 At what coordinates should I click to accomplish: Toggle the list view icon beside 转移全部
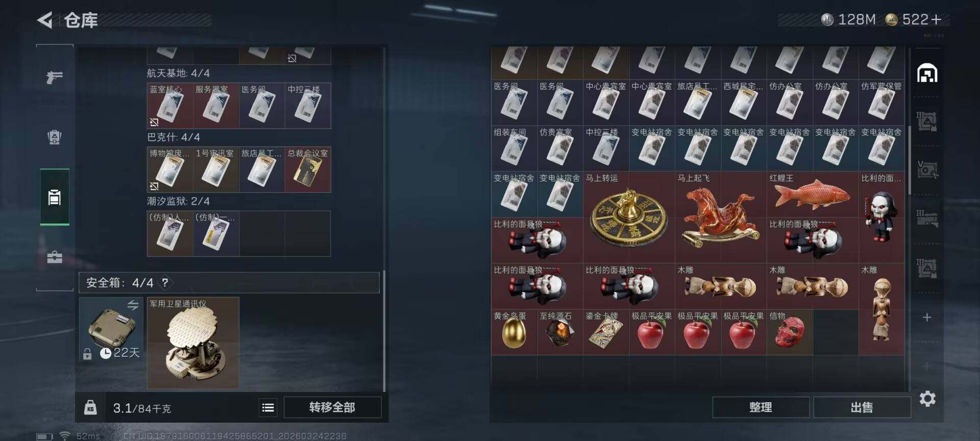click(x=268, y=407)
